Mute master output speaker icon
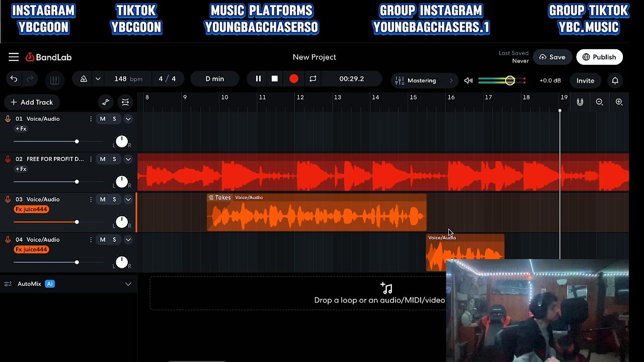Screen dimensions: 644x362 468,80
